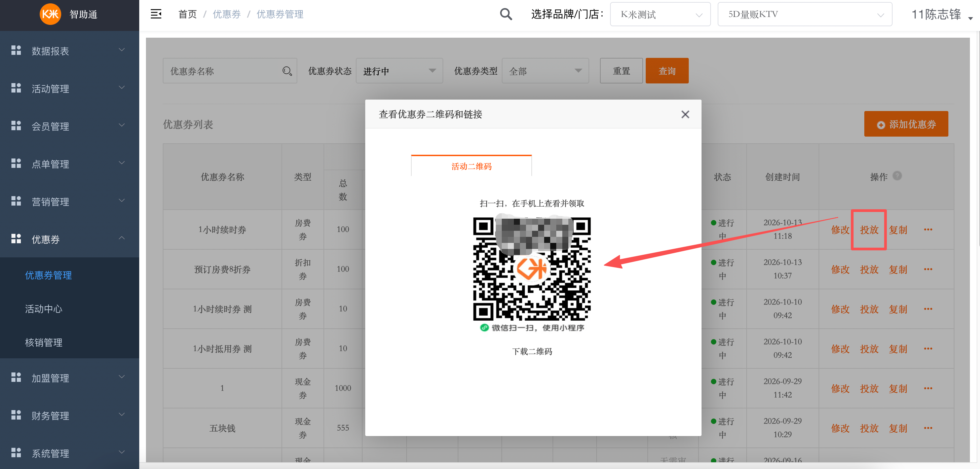980x469 pixels.
Task: Focus the 优惠券名称 search input
Action: 230,71
